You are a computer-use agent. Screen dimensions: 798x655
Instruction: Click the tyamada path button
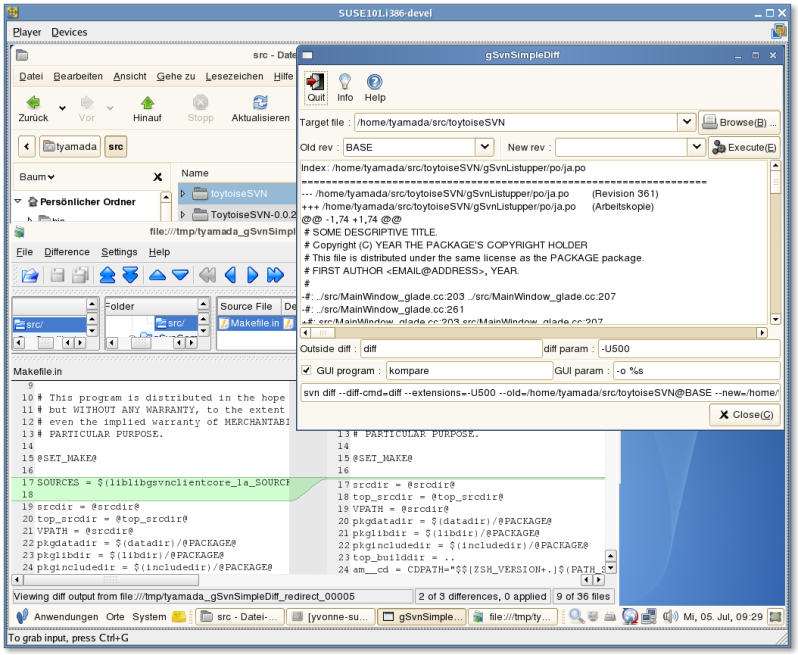point(70,147)
